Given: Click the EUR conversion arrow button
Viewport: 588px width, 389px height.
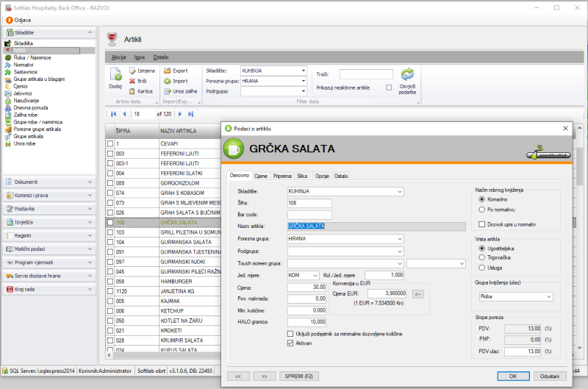Looking at the screenshot, I should [x=417, y=294].
